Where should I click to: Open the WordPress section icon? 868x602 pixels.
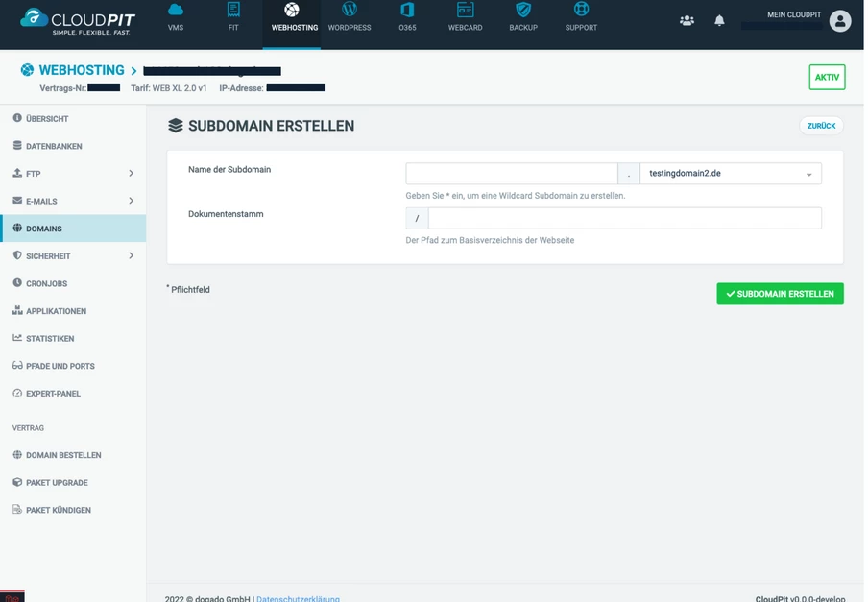[350, 11]
